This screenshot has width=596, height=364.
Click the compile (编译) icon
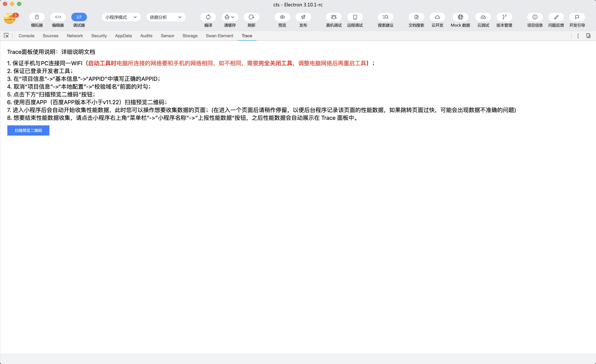pyautogui.click(x=208, y=17)
